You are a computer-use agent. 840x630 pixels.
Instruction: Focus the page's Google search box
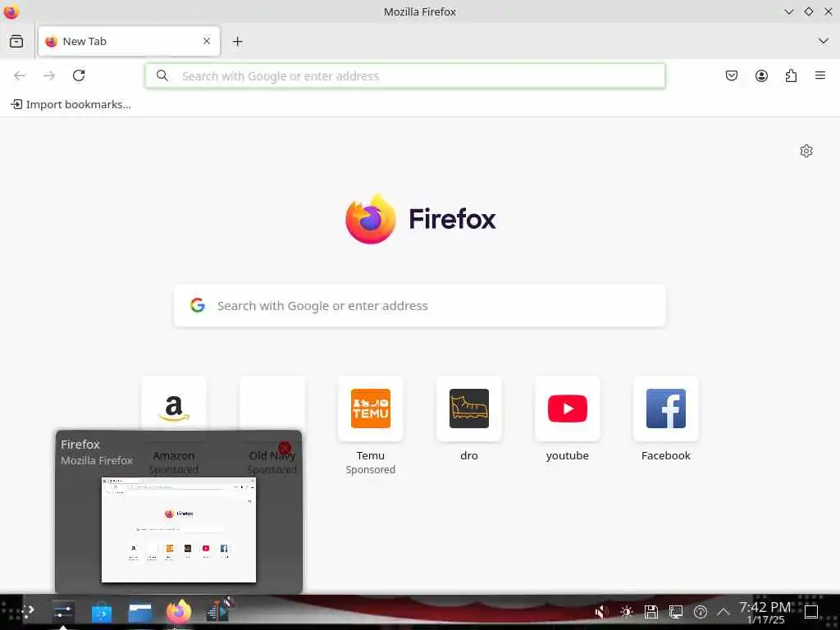(420, 305)
